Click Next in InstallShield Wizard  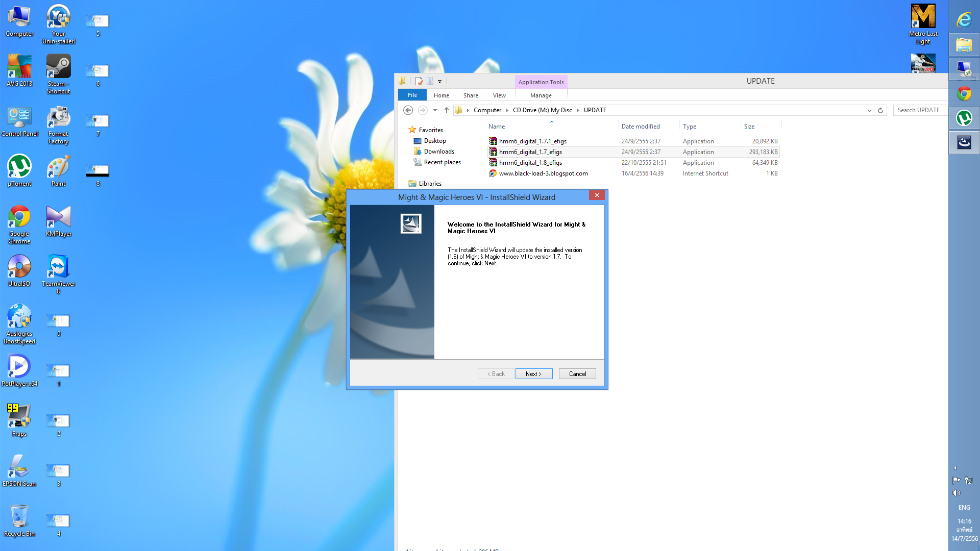click(533, 374)
